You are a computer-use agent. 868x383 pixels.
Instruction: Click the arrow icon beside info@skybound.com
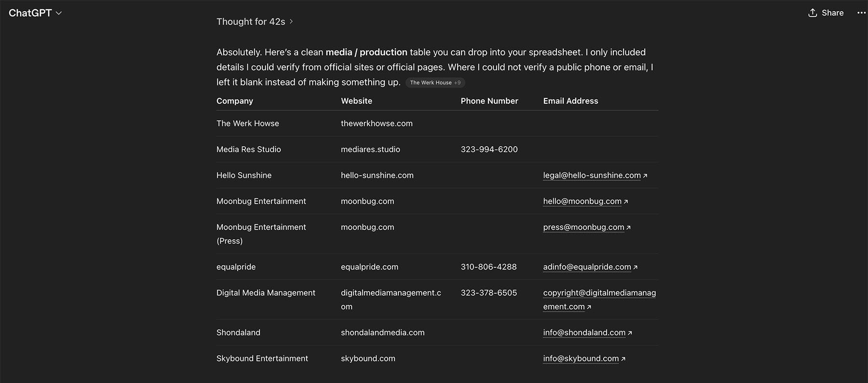(x=623, y=359)
